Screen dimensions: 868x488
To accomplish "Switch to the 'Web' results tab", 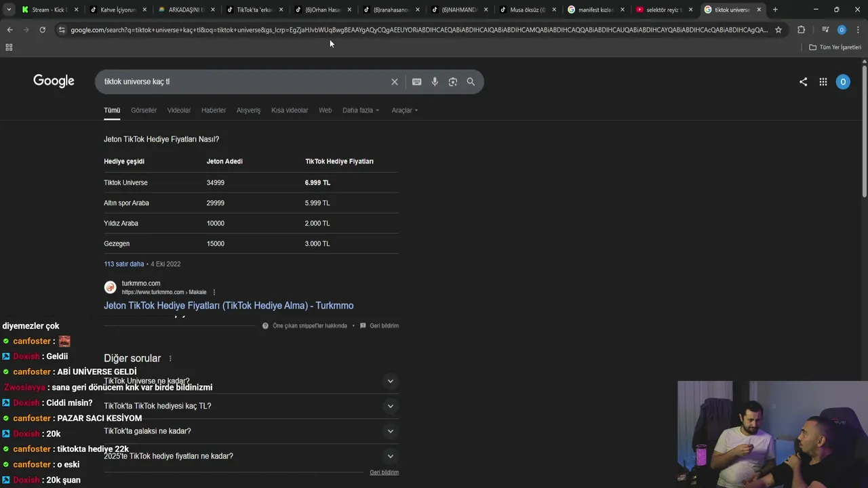I will 325,110.
